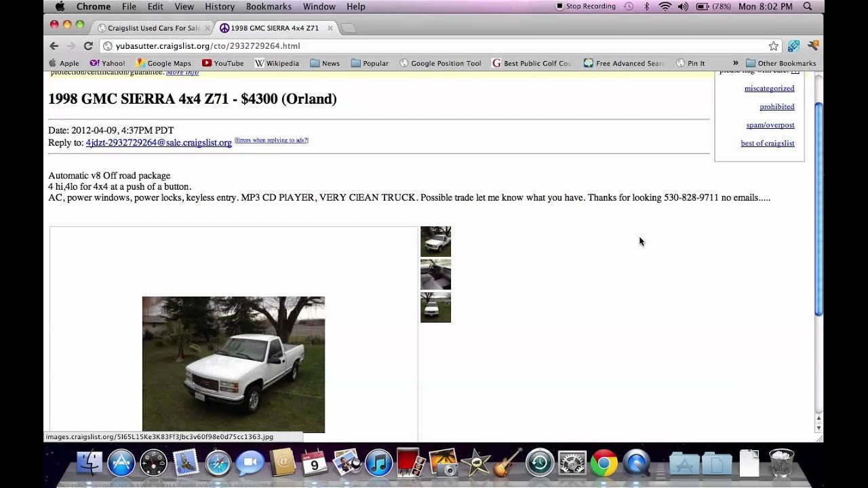Open the Wikipedia bookmark
The image size is (868, 488).
pyautogui.click(x=277, y=63)
